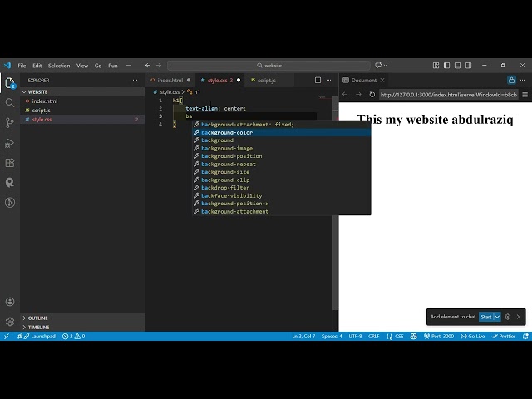Image resolution: width=532 pixels, height=399 pixels.
Task: Click the Customize Layout icon
Action: coord(436,65)
